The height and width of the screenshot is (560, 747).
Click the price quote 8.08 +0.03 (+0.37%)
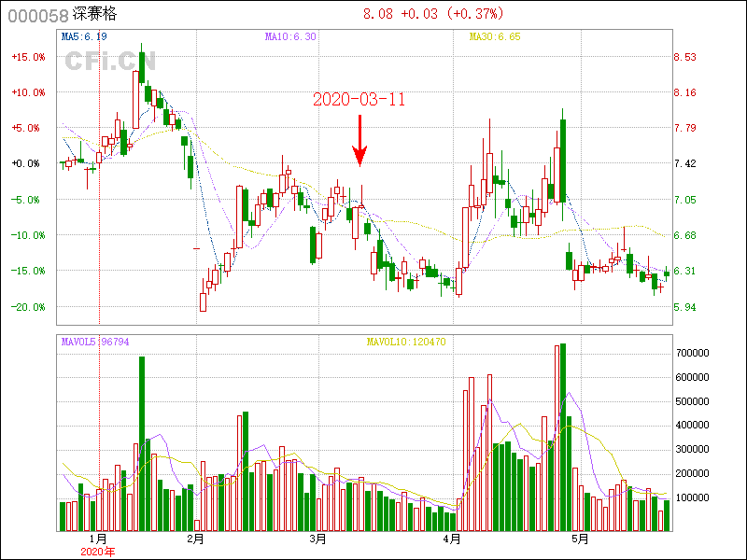[x=433, y=14]
